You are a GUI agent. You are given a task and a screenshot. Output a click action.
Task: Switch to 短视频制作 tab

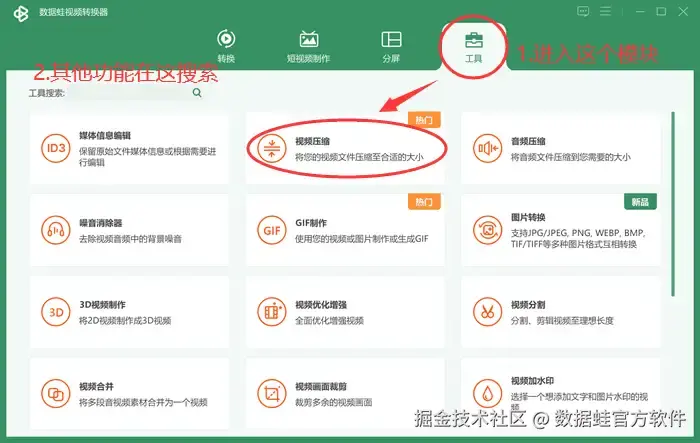click(308, 46)
